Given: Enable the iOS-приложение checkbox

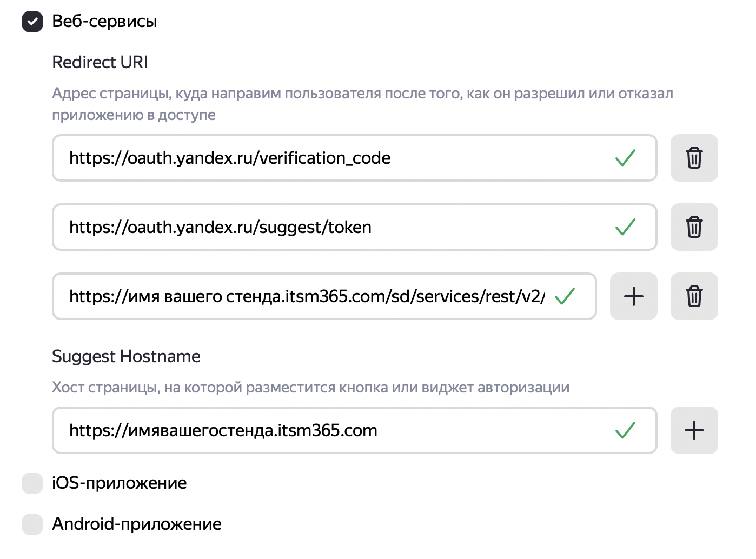Looking at the screenshot, I should [x=32, y=483].
